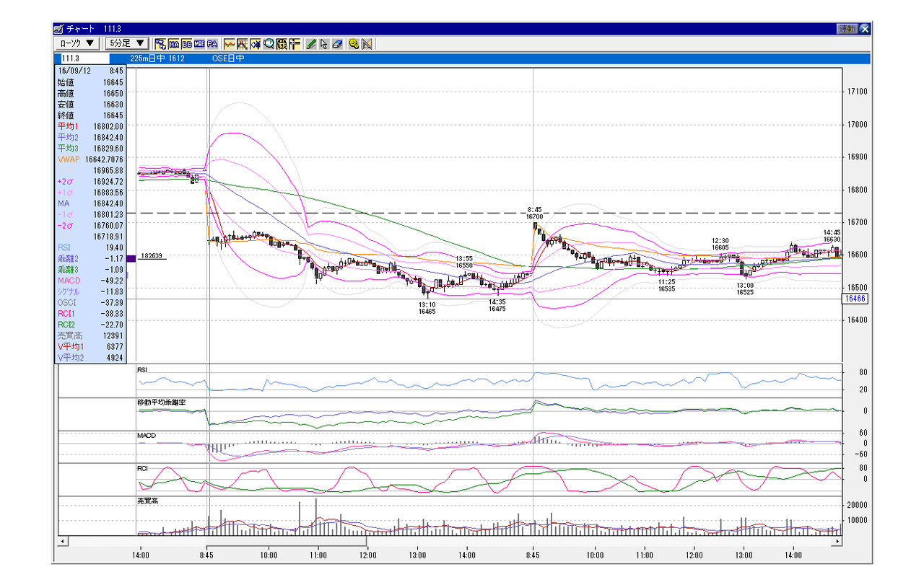Toggle the MRE indicator button
The image size is (924, 585).
point(199,44)
